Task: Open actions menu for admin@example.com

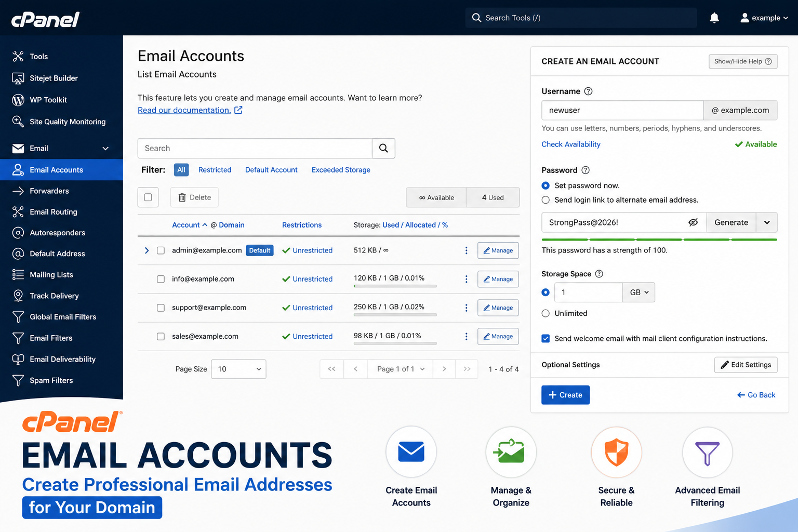Action: (466, 250)
